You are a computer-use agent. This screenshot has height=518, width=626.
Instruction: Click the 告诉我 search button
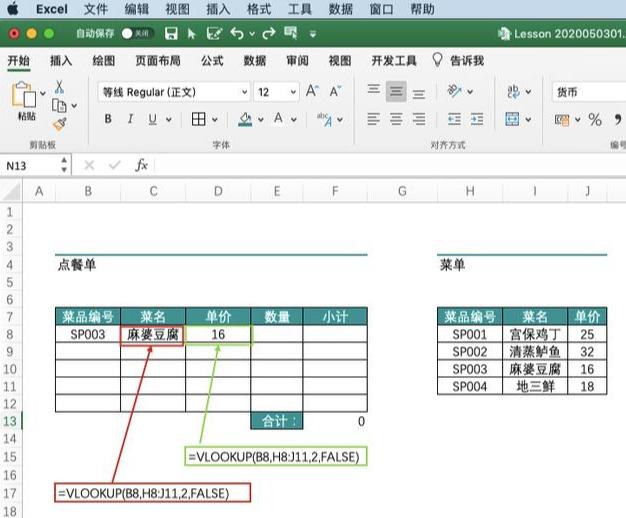pyautogui.click(x=458, y=61)
